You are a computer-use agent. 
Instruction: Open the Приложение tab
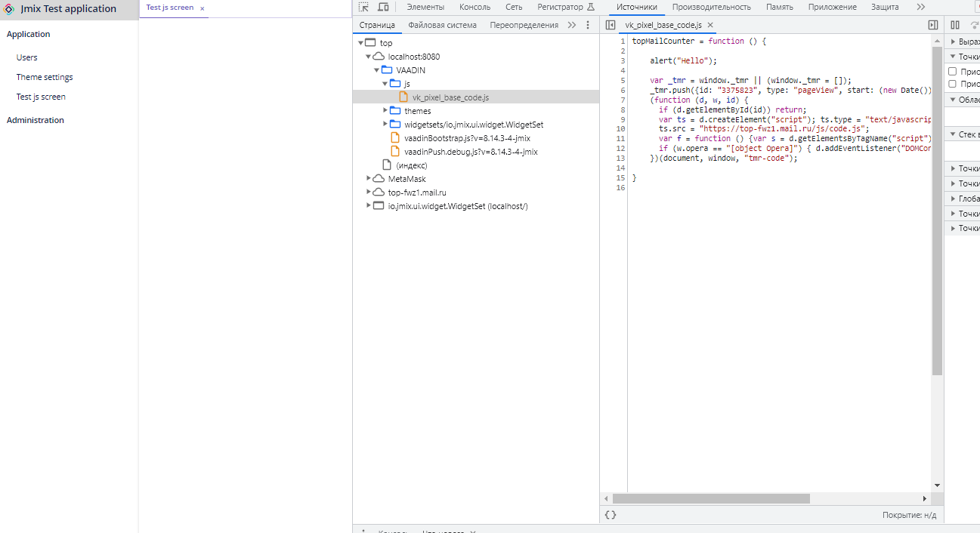tap(832, 7)
